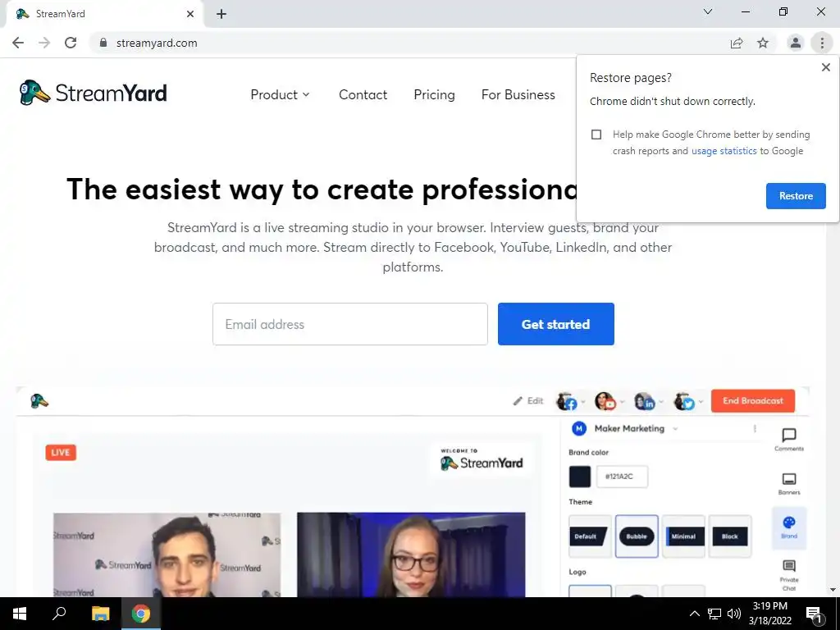This screenshot has width=840, height=630.
Task: Click the #121A2C color hex field
Action: pyautogui.click(x=622, y=477)
